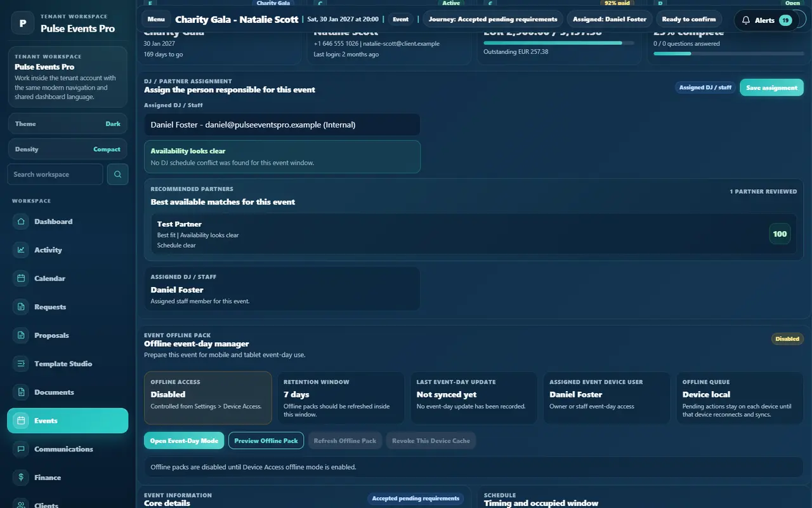
Task: Open the Finance section
Action: (x=68, y=478)
